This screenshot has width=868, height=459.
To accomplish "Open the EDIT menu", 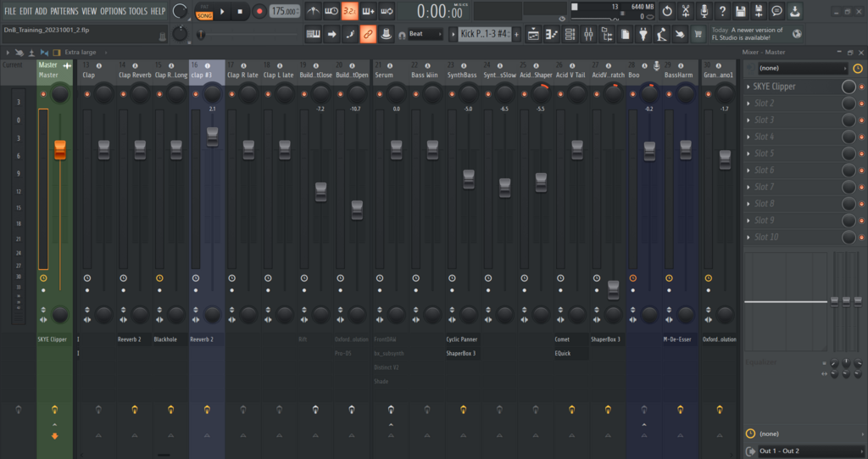I will tap(25, 11).
